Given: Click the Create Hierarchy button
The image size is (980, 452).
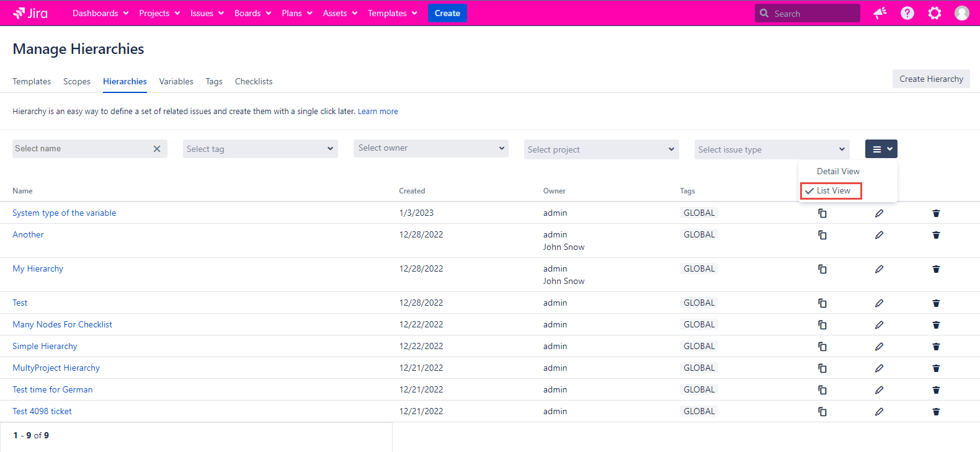Looking at the screenshot, I should tap(930, 79).
